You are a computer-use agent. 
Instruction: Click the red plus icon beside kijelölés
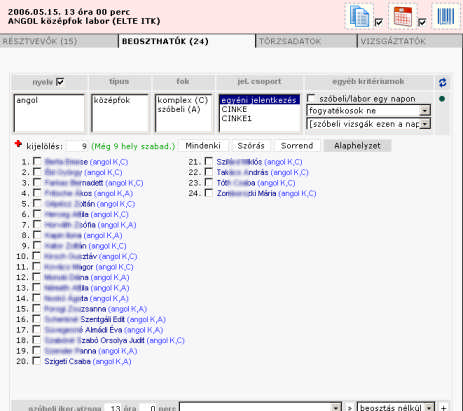click(18, 144)
